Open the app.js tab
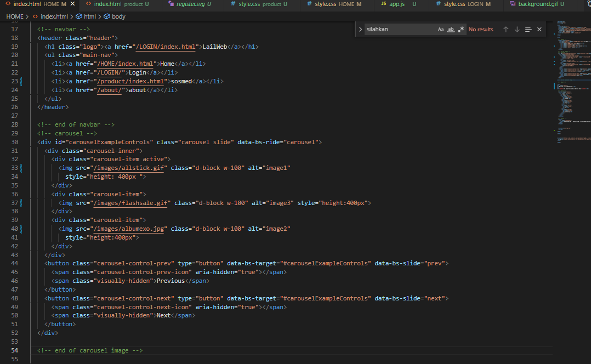The width and height of the screenshot is (591, 364). (x=399, y=4)
